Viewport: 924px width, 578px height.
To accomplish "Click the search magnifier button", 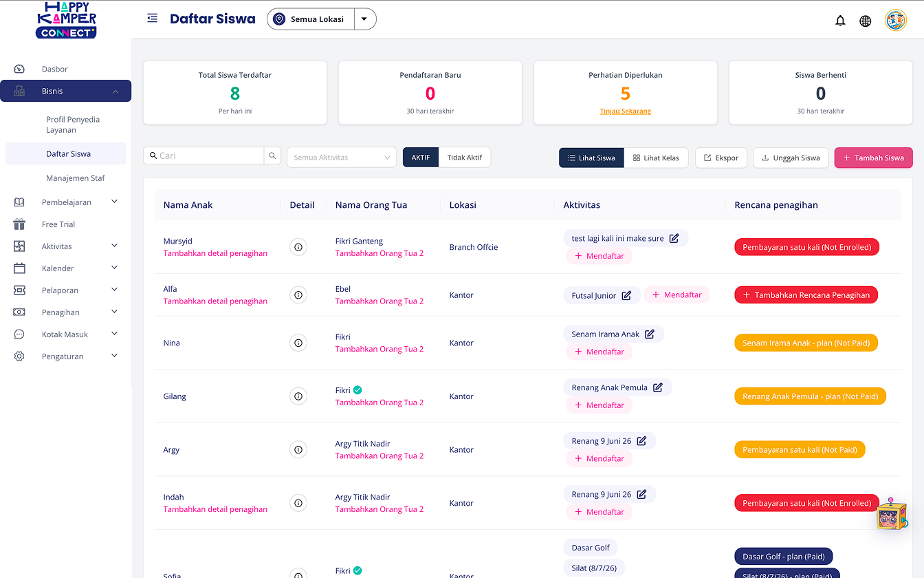I will tap(273, 156).
